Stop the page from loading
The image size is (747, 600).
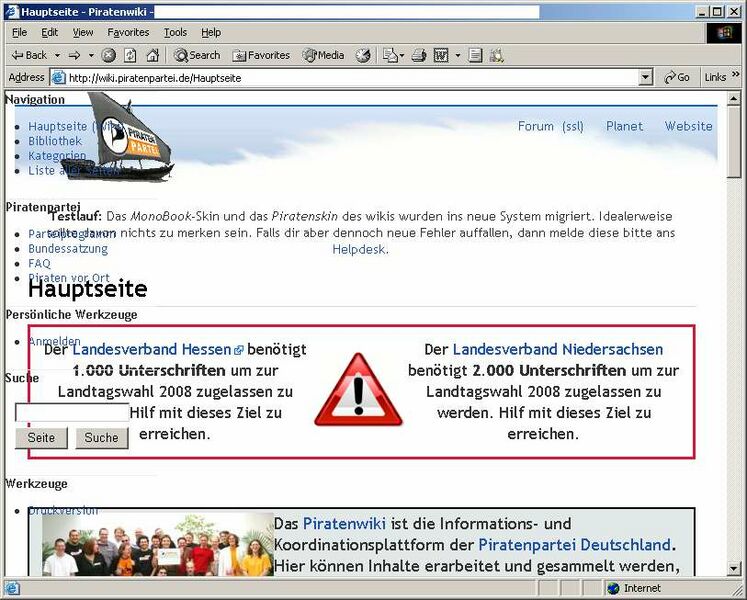click(x=109, y=55)
